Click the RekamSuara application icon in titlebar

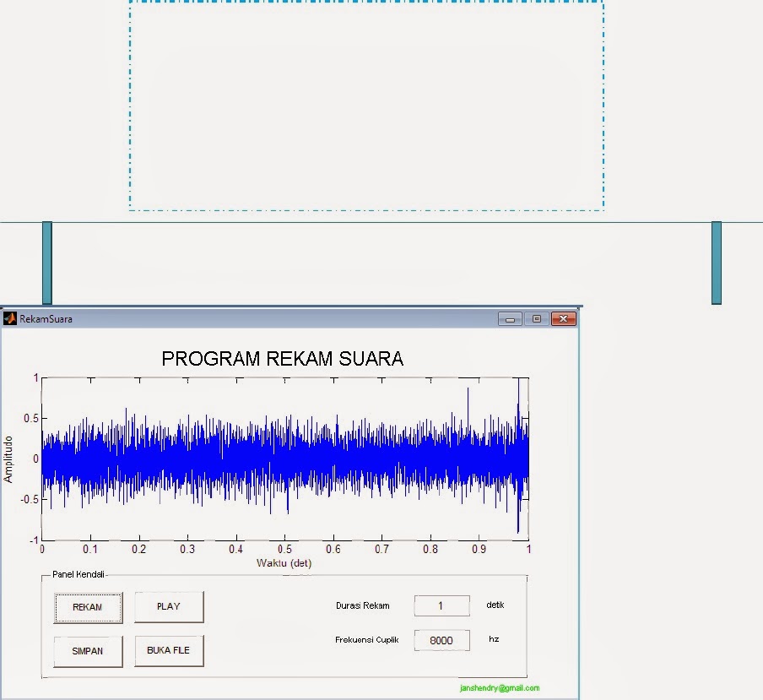[x=8, y=318]
